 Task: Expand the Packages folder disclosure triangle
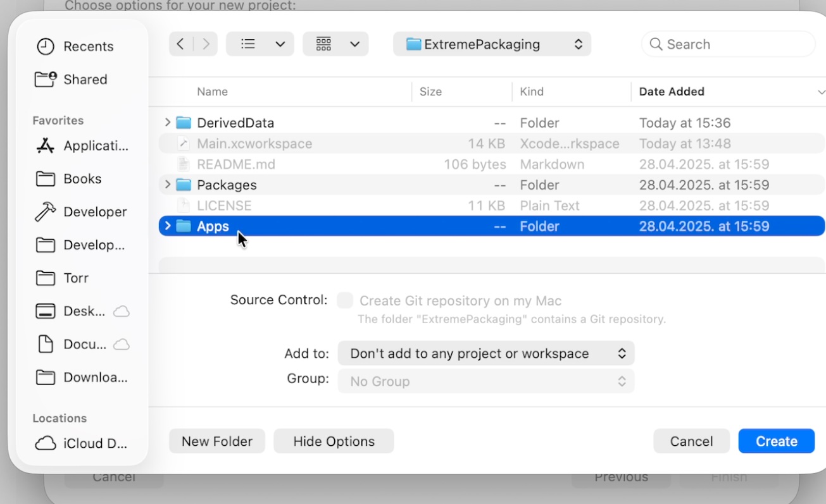coord(168,185)
